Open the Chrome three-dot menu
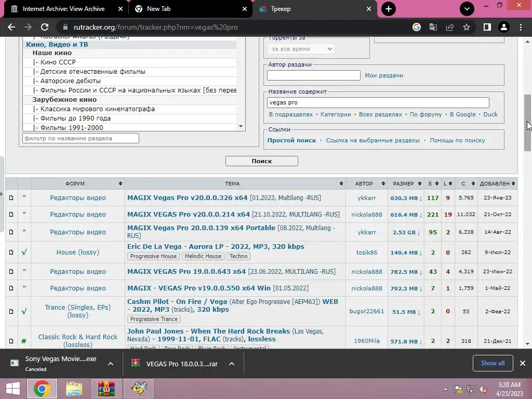 pyautogui.click(x=521, y=27)
